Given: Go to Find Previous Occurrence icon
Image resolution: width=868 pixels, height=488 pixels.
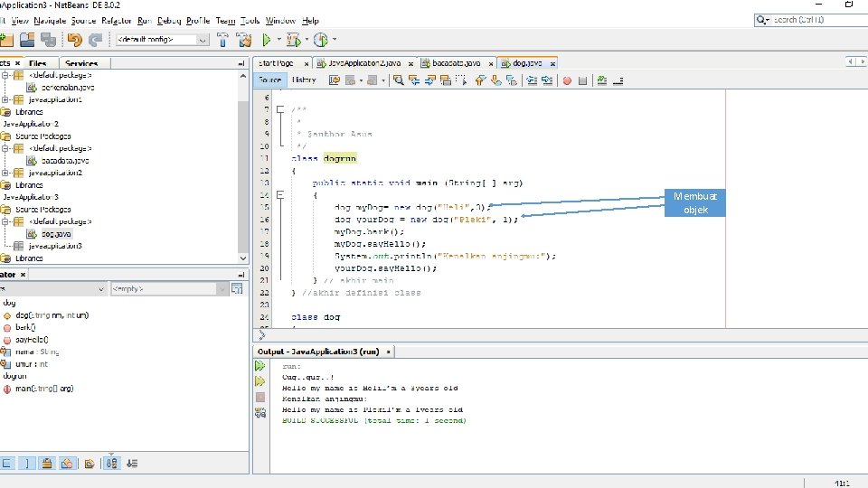Looking at the screenshot, I should tap(414, 80).
